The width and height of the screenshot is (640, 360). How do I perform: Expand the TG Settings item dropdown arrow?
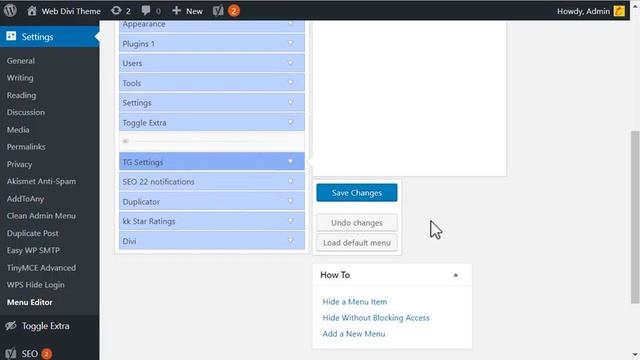pyautogui.click(x=290, y=162)
